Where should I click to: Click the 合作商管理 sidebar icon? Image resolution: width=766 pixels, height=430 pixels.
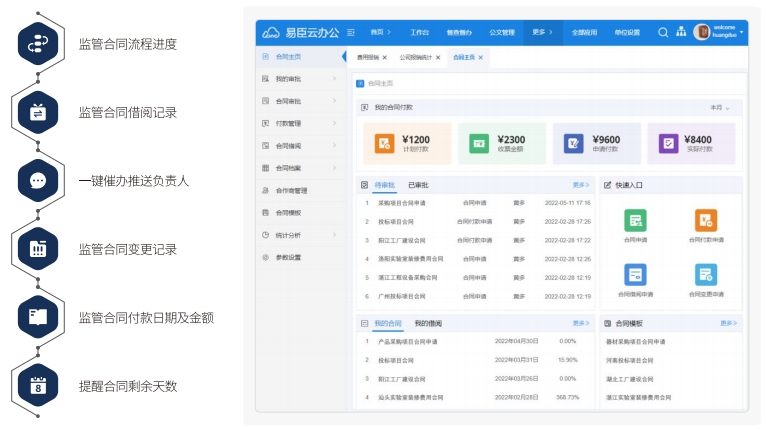(266, 190)
